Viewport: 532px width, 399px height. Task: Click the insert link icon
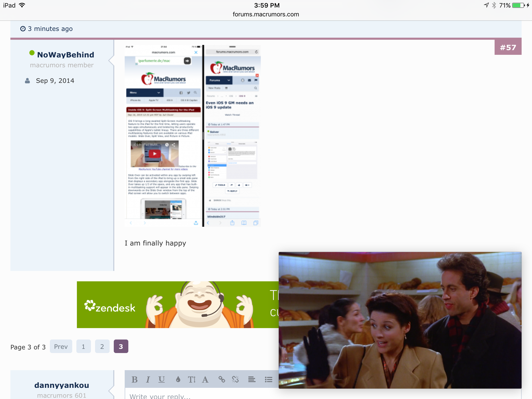click(222, 380)
